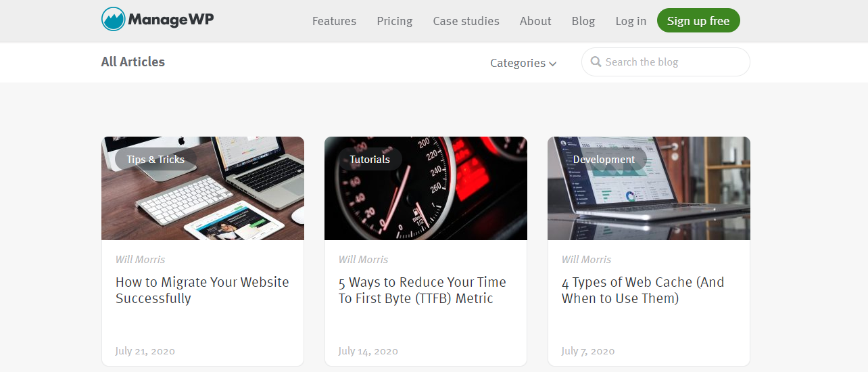The height and width of the screenshot is (372, 868).
Task: Go to the Pricing page
Action: click(395, 21)
